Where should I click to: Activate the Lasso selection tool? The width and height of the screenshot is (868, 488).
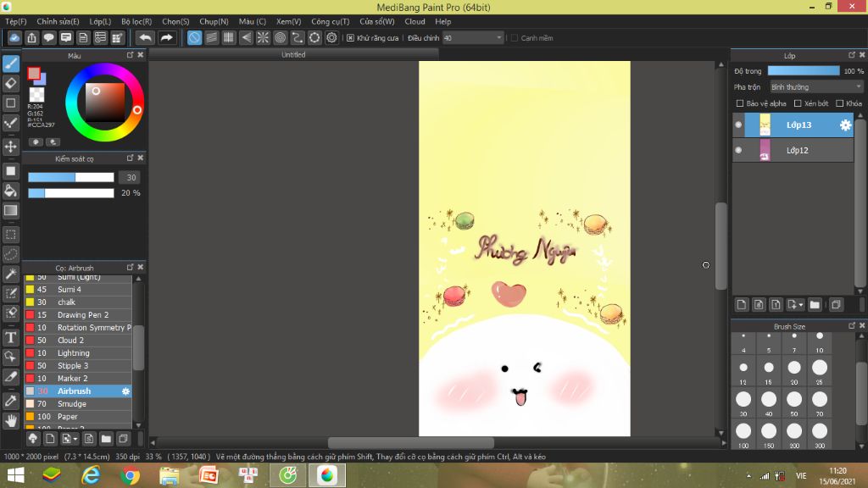point(10,254)
